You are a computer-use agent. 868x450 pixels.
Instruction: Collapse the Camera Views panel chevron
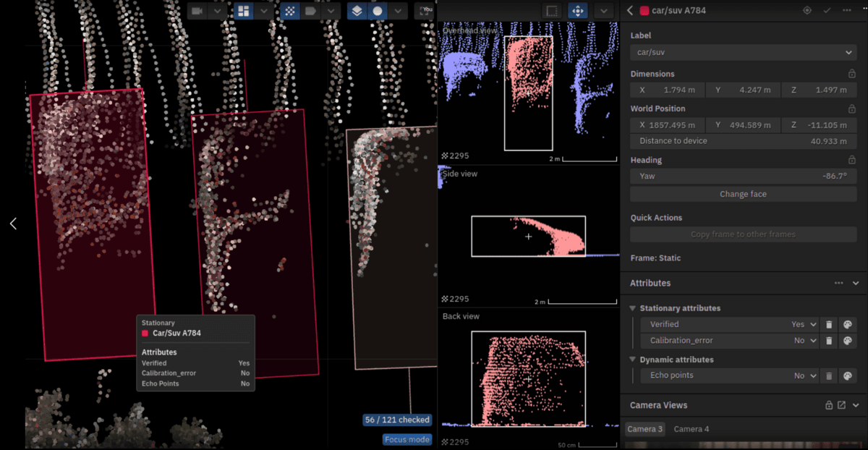[x=855, y=405]
